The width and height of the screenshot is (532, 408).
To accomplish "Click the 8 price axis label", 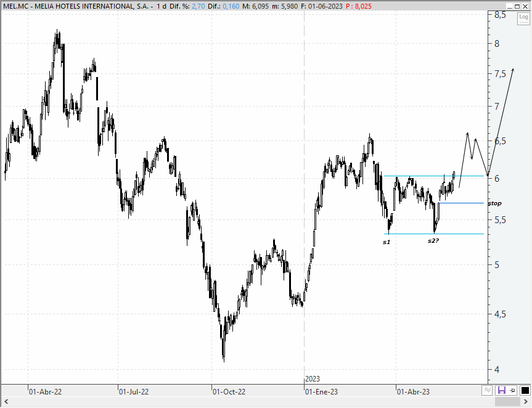I will [497, 43].
